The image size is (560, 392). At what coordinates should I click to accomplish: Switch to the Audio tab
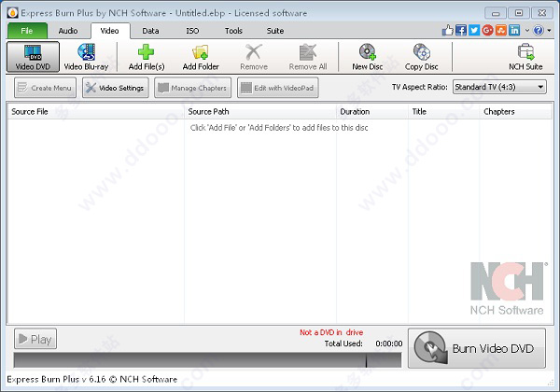tap(68, 31)
